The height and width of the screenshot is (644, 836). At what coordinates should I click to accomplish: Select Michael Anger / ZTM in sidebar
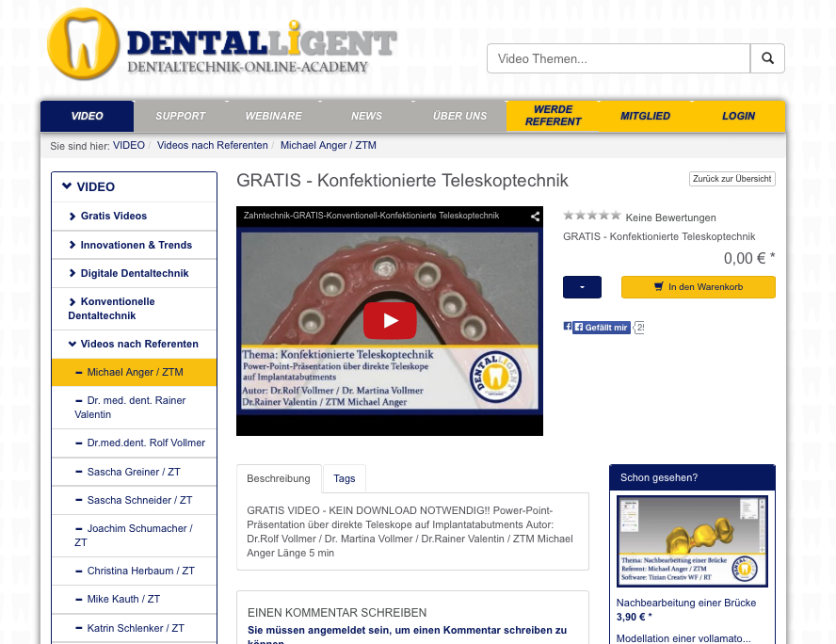click(x=134, y=372)
